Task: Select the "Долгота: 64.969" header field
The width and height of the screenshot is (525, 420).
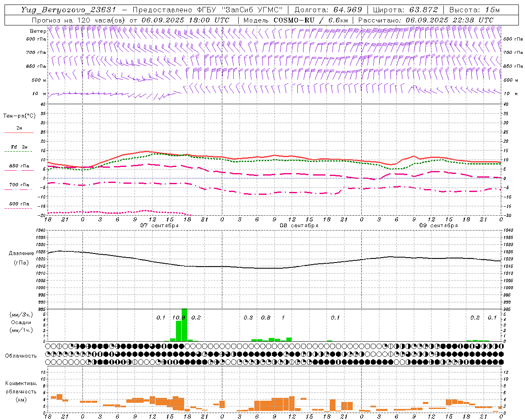Action: [x=328, y=10]
